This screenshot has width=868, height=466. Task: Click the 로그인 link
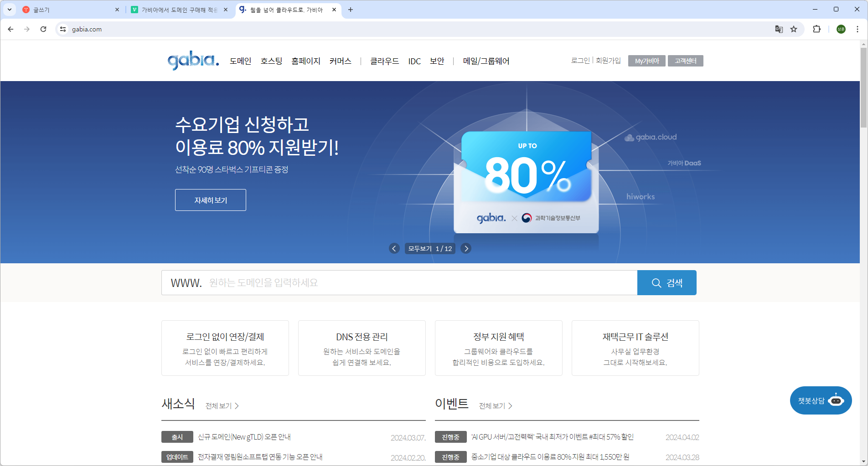pyautogui.click(x=580, y=61)
